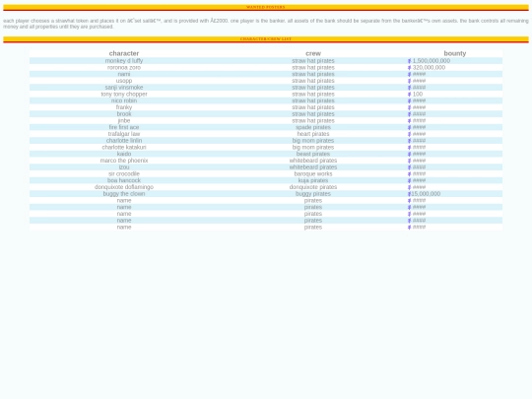The width and height of the screenshot is (532, 399).
Task: Click the berry icon in the nami row
Action: (x=409, y=74)
